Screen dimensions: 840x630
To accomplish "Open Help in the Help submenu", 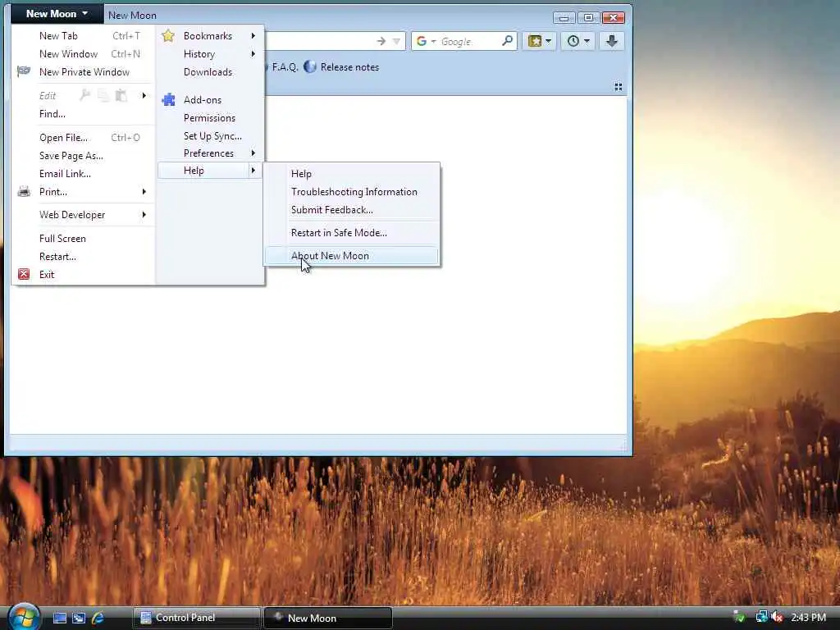I will 301,174.
